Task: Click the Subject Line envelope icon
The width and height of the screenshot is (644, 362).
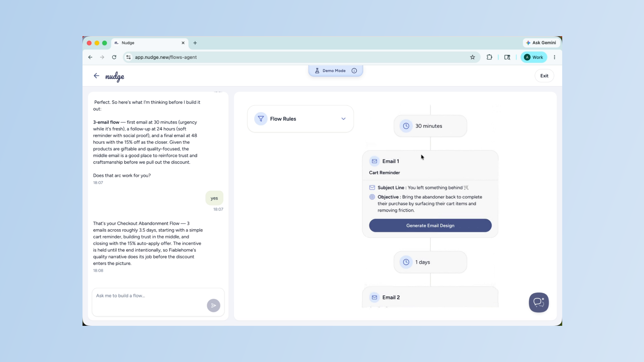Action: pos(372,187)
